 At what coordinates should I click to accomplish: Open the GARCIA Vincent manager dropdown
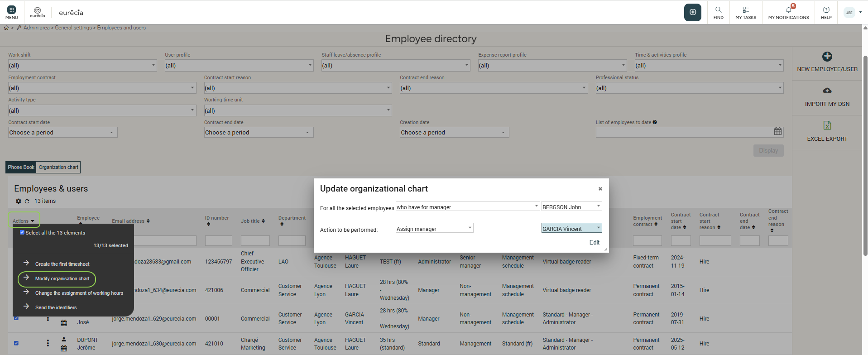click(571, 228)
